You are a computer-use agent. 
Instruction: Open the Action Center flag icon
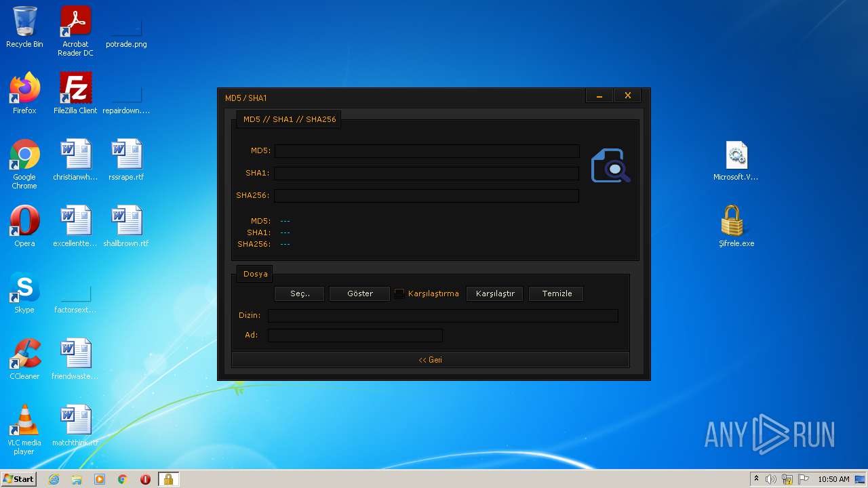804,479
